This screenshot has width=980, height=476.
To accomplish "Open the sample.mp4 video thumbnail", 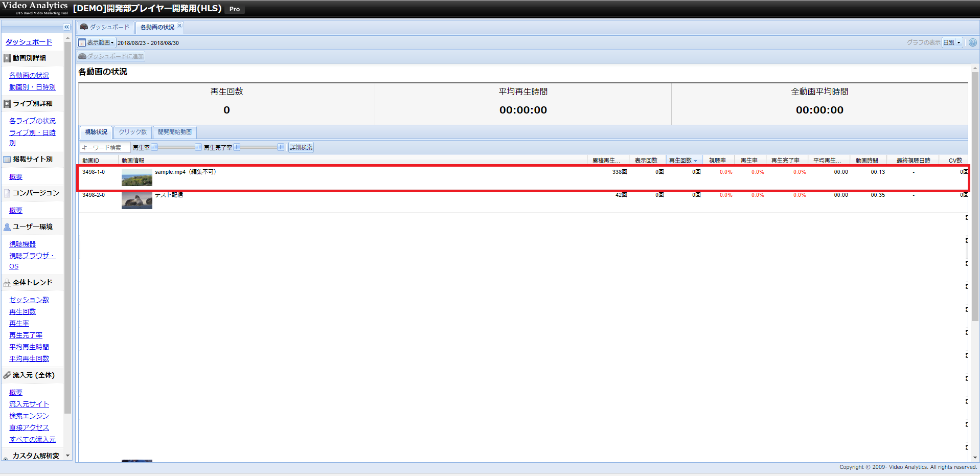I will 137,178.
